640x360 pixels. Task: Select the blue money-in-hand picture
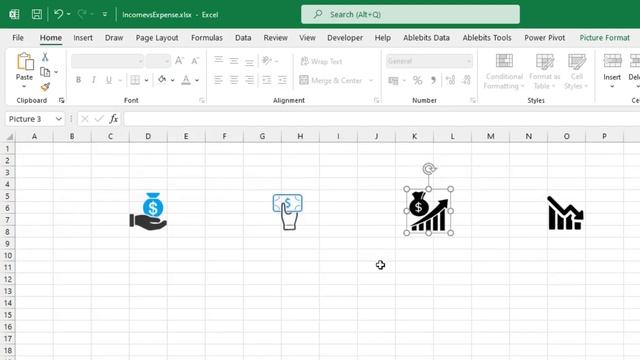[148, 211]
